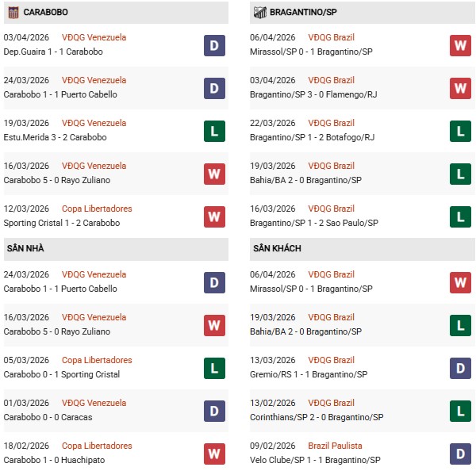This screenshot has width=476, height=471.
Task: Click the L badge for Estu.Merida match
Action: coord(214,131)
